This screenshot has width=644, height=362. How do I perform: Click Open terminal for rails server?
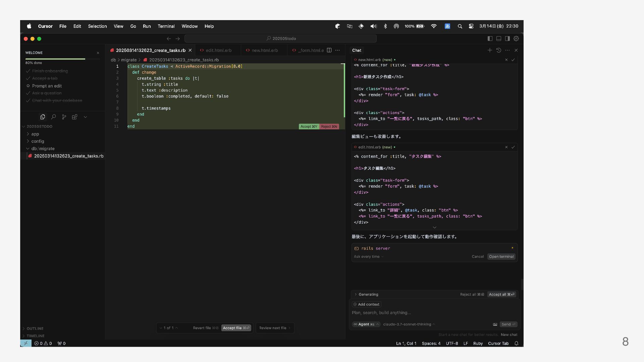coord(501,257)
